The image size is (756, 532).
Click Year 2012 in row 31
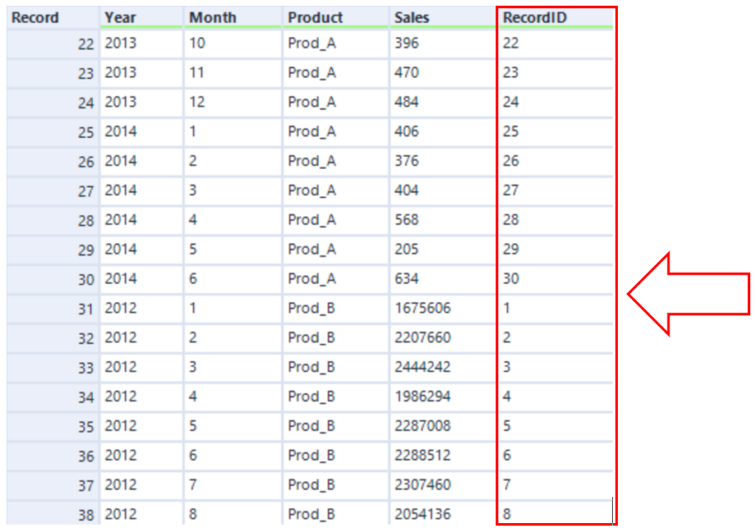141,308
